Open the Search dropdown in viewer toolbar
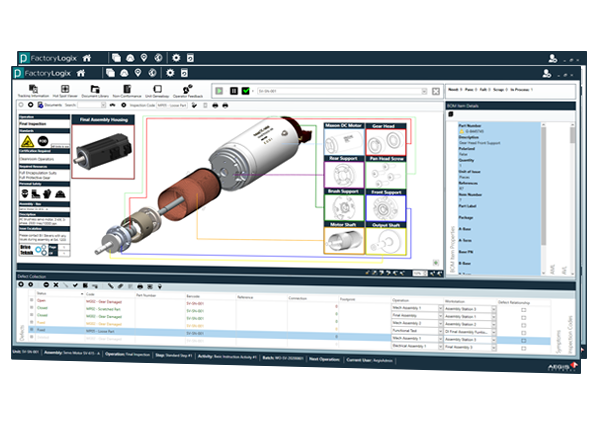 (x=103, y=105)
